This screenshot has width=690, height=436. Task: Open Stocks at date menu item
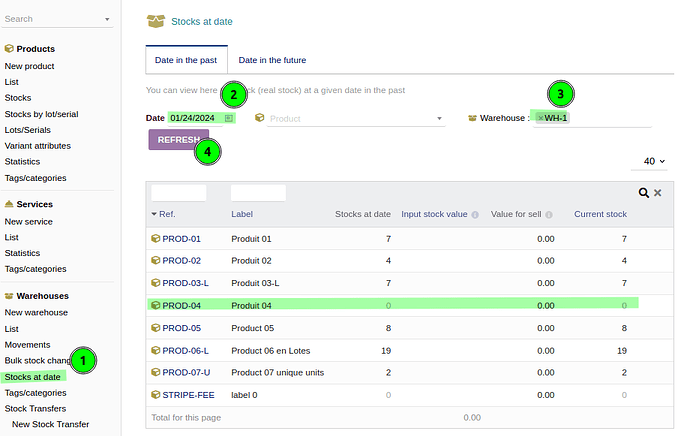(33, 377)
